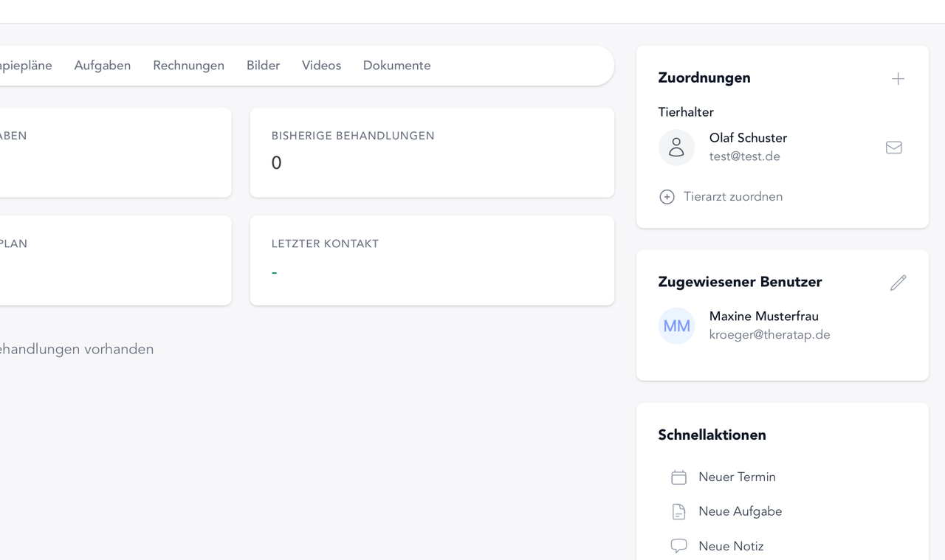The image size is (945, 560).
Task: Click the name Maxine Musterfrau
Action: coord(763,317)
